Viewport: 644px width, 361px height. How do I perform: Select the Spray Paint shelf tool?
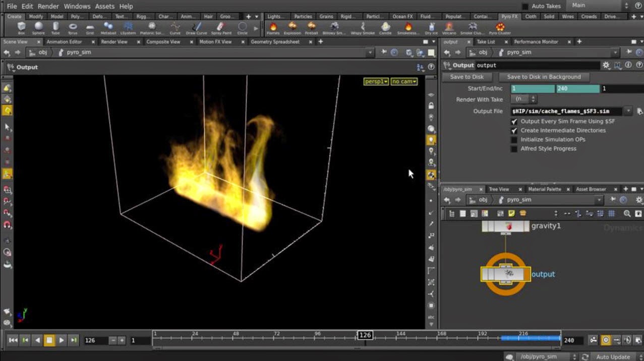click(220, 28)
